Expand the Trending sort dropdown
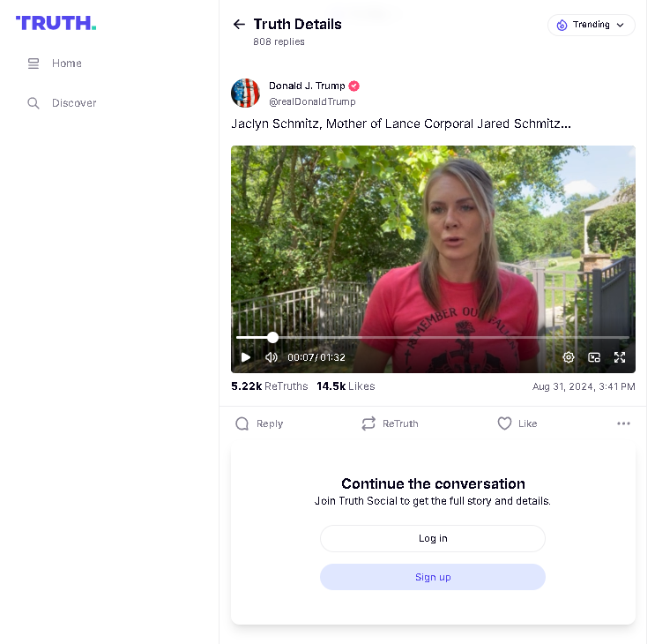 592,25
